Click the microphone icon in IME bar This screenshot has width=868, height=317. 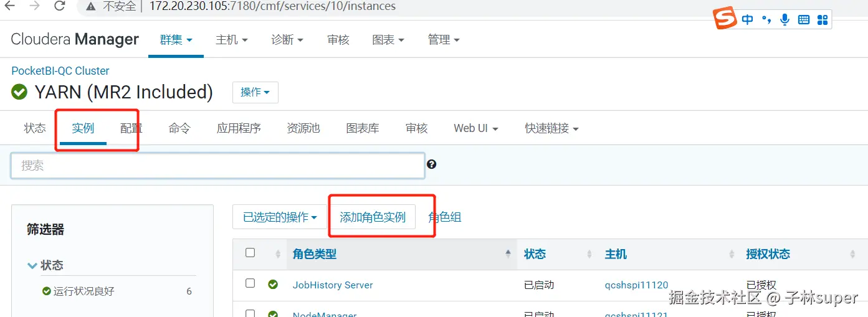click(x=785, y=20)
